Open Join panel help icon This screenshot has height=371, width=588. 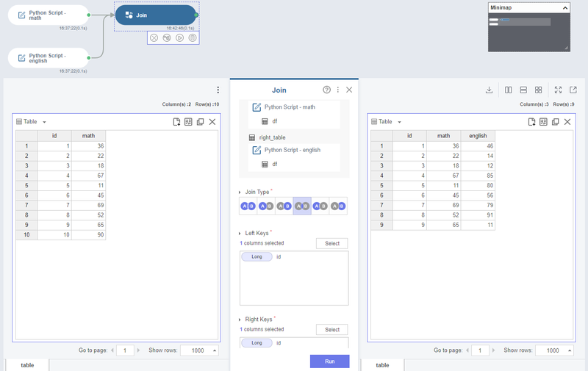coord(327,90)
